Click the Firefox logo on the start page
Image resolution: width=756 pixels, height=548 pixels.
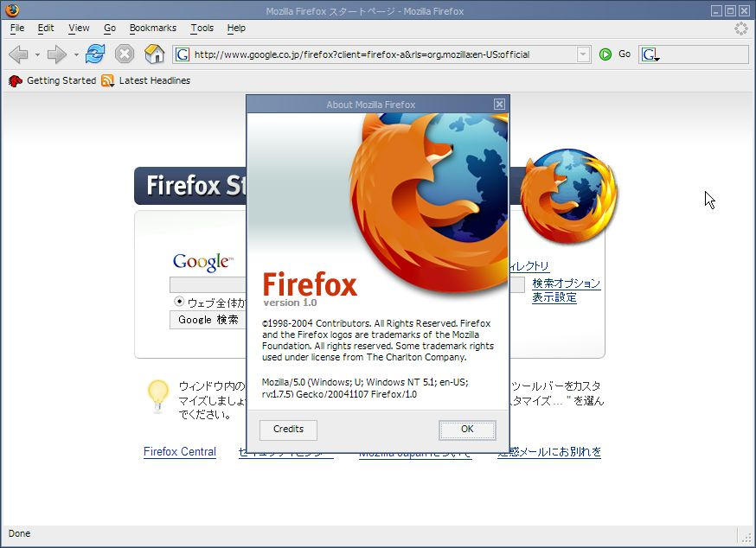coord(569,195)
